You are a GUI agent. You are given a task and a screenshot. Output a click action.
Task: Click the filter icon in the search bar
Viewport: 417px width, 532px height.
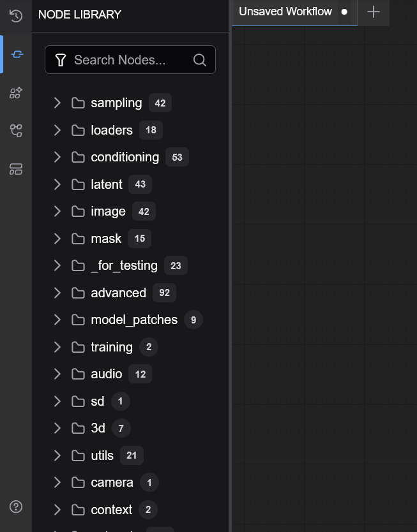[x=61, y=59]
